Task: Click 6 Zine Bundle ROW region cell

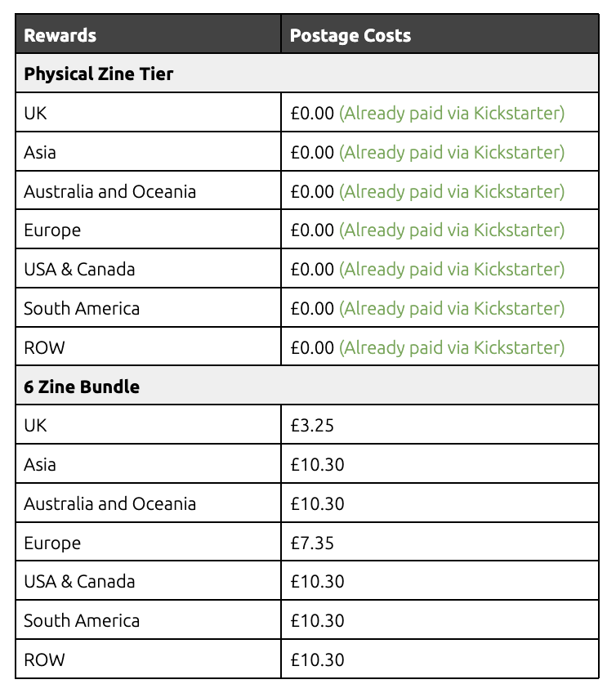Action: pos(148,659)
